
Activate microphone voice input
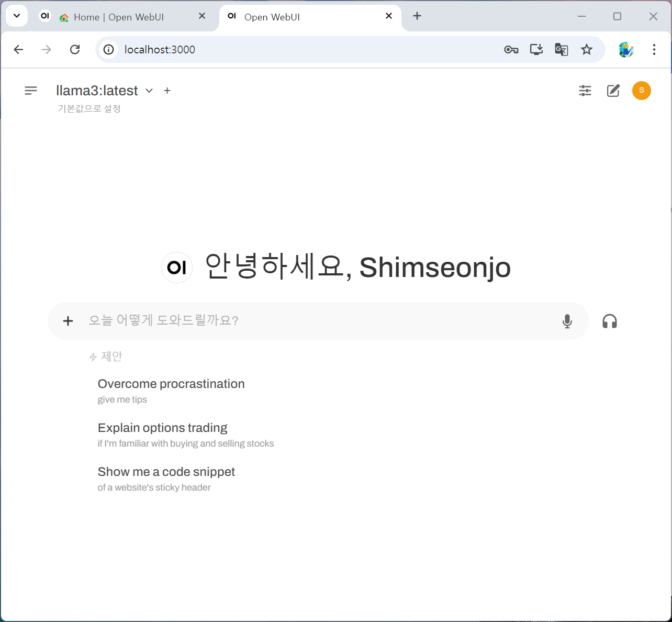567,321
